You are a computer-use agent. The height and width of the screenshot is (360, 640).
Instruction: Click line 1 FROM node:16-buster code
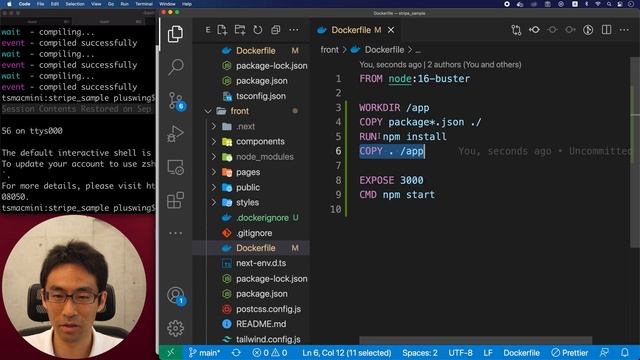point(414,79)
